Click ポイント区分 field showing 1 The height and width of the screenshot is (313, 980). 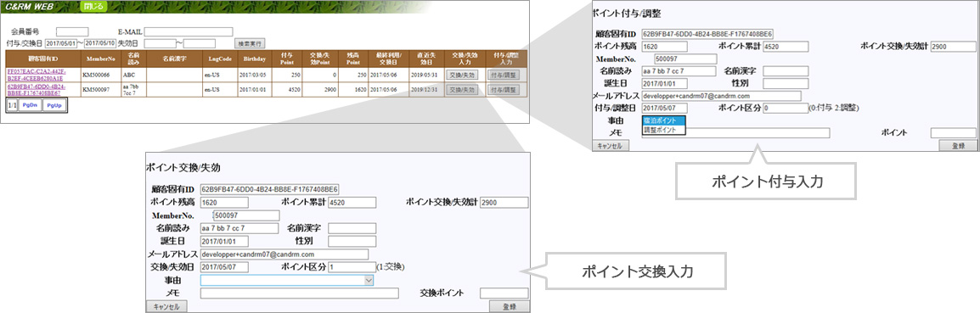point(352,266)
